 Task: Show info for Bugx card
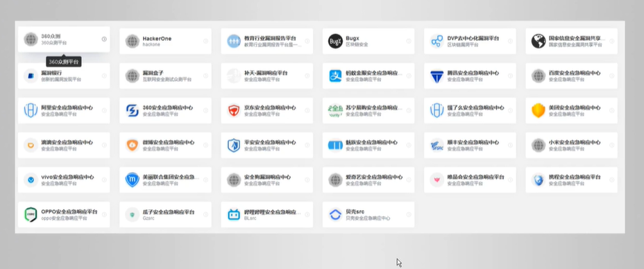409,41
